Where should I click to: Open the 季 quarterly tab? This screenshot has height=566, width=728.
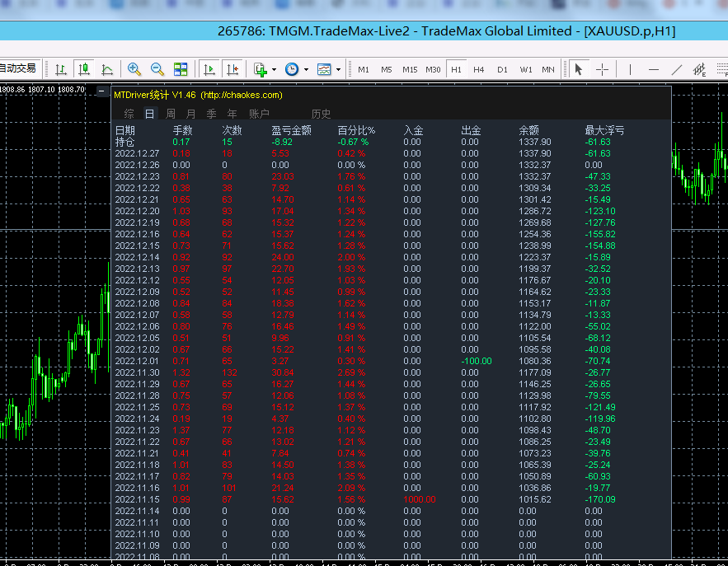[211, 114]
